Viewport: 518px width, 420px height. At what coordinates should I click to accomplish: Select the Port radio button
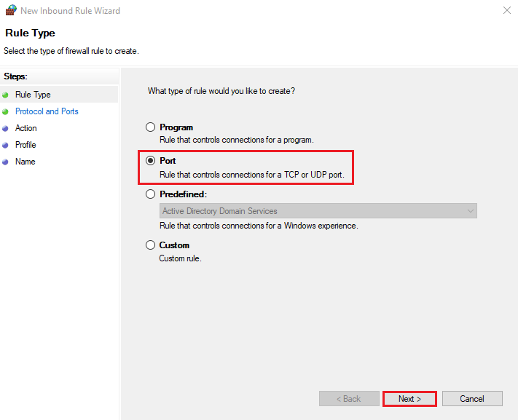(151, 161)
